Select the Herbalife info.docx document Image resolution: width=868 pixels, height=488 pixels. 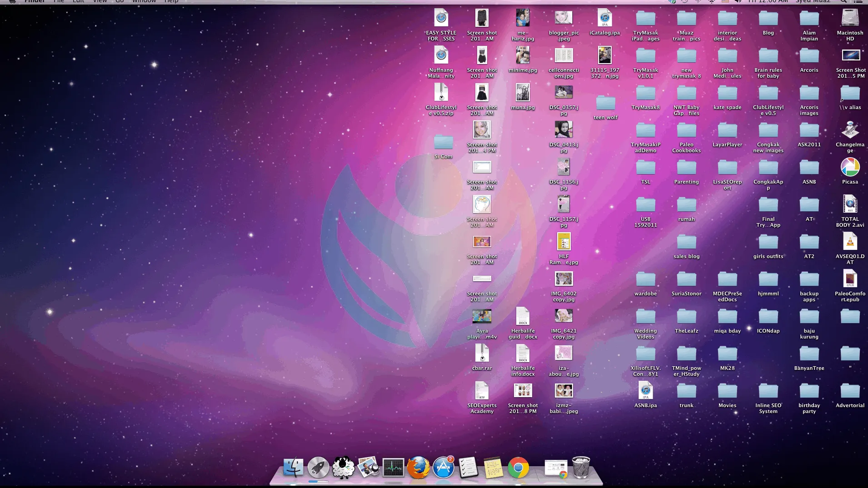(x=523, y=354)
